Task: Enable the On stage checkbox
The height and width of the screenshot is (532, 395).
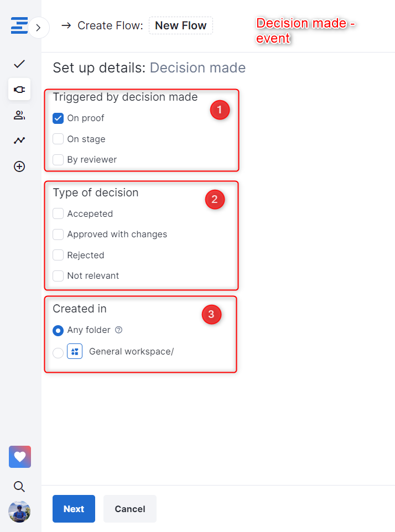Action: pyautogui.click(x=58, y=139)
